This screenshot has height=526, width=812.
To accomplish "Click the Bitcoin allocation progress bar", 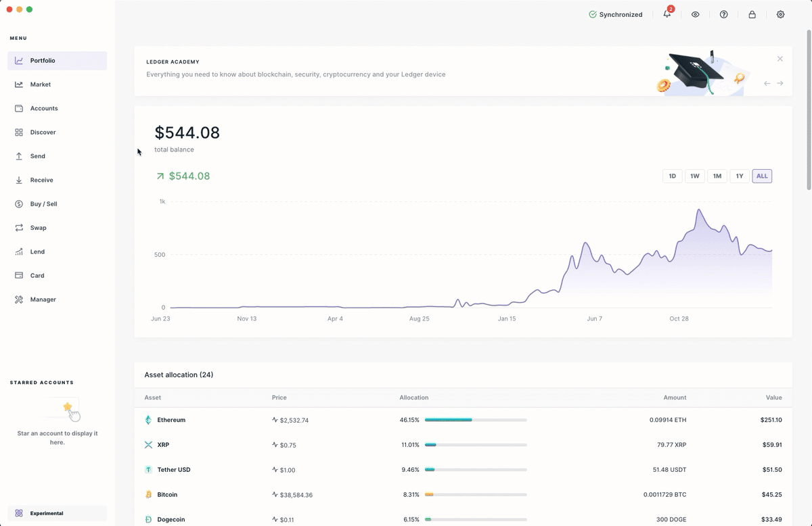I will click(x=476, y=495).
